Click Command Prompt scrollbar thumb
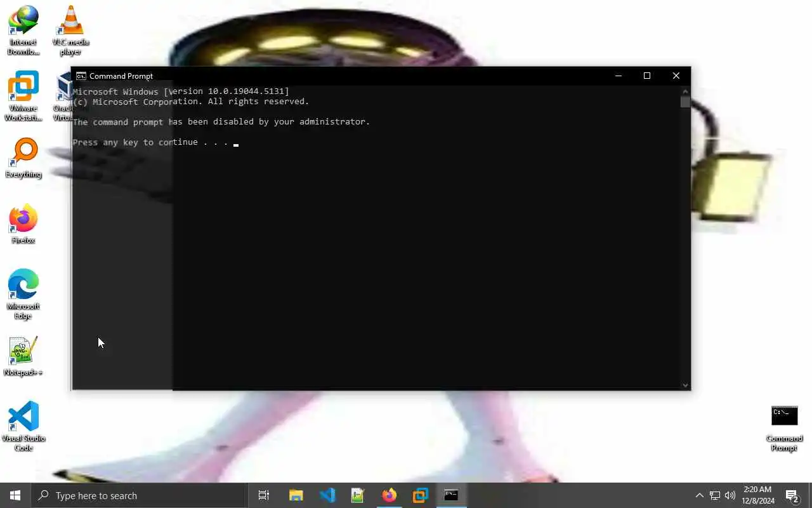Screen dimensions: 812x508 coord(685,102)
